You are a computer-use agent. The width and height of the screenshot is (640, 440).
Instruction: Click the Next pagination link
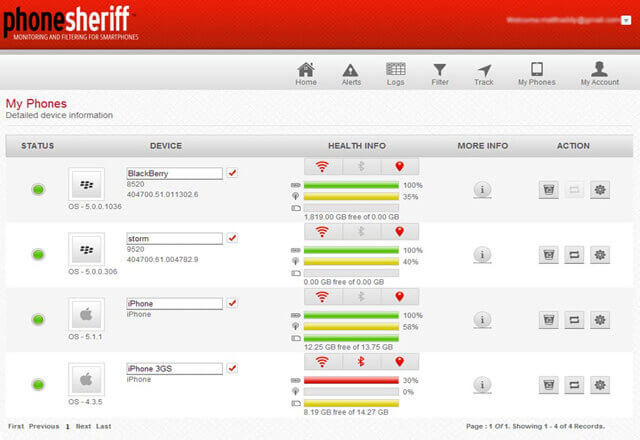pos(83,426)
